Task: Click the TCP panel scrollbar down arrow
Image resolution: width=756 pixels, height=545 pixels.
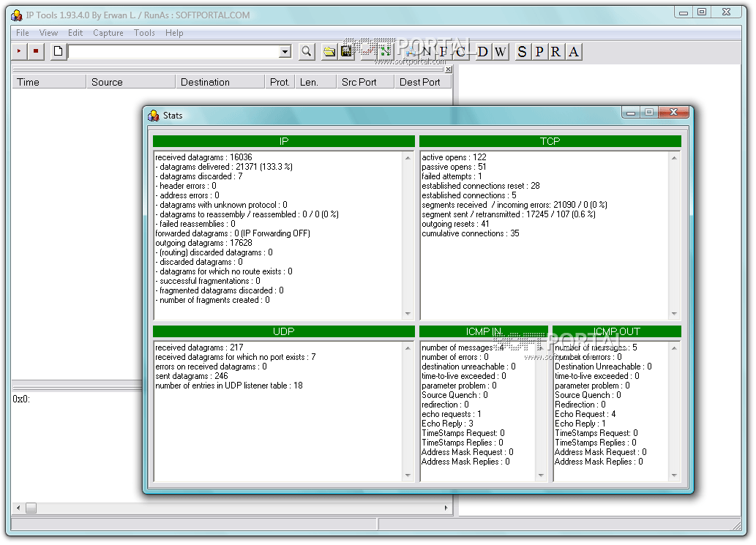Action: point(674,314)
